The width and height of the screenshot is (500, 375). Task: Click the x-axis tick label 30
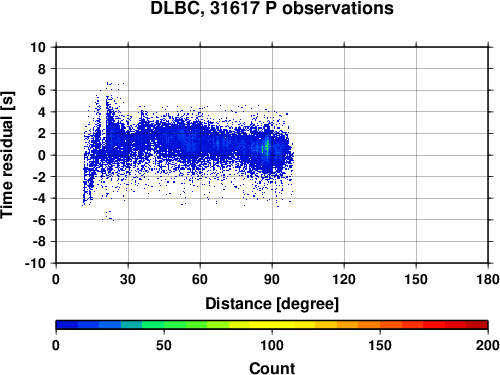coord(128,279)
